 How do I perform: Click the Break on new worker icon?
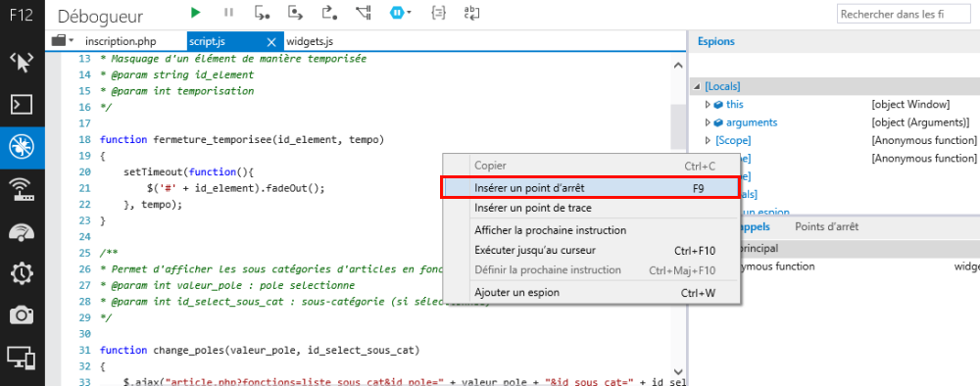point(364,13)
